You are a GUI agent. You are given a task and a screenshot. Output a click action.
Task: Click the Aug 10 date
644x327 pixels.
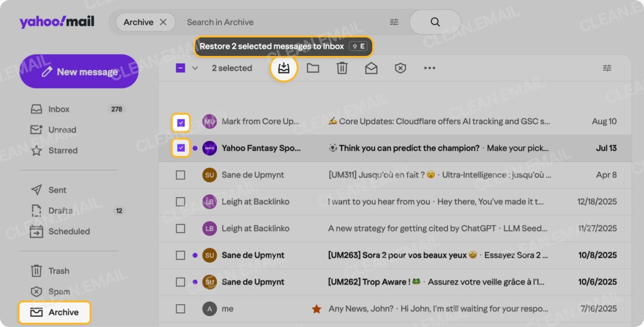604,121
